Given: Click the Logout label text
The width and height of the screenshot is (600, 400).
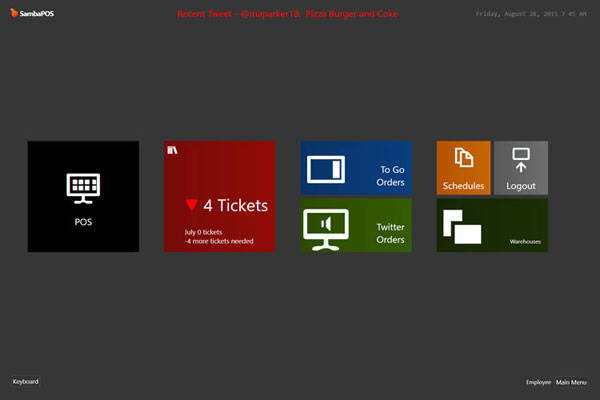Looking at the screenshot, I should [x=520, y=186].
